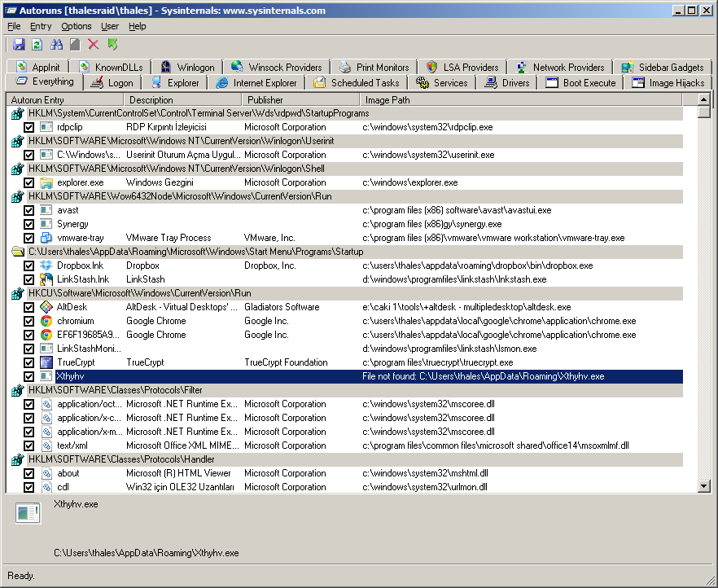Switch to the Scheduled Tasks tab
The height and width of the screenshot is (588, 718).
coord(357,83)
